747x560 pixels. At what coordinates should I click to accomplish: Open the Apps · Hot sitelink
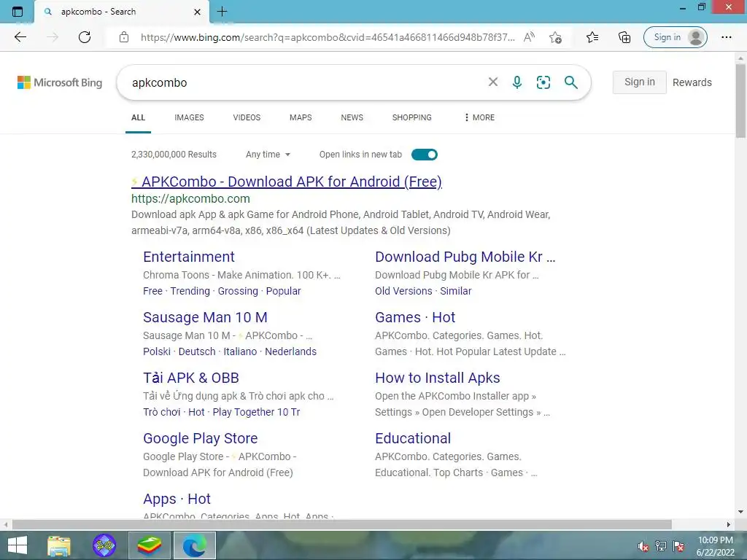coord(177,499)
